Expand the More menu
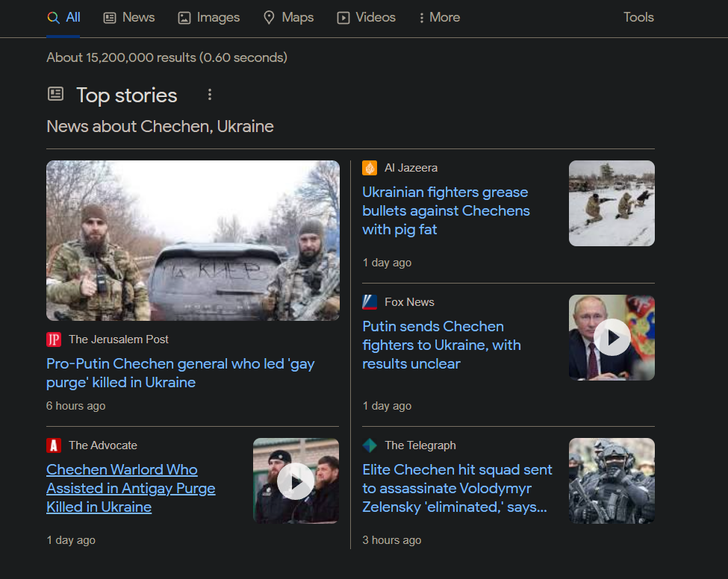The image size is (728, 579). (439, 18)
